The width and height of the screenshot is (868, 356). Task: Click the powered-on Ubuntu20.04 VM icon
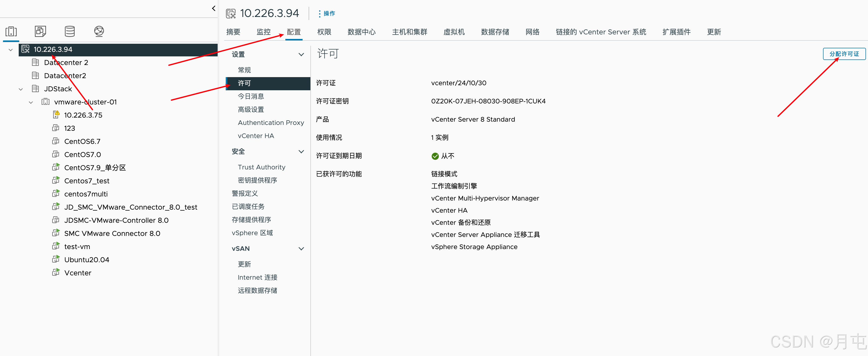tap(56, 259)
